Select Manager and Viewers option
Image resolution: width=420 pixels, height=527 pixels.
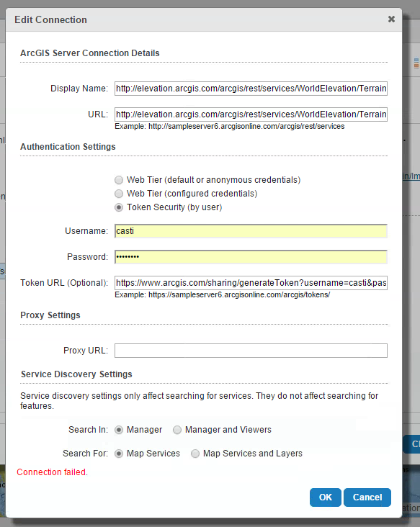pyautogui.click(x=177, y=430)
